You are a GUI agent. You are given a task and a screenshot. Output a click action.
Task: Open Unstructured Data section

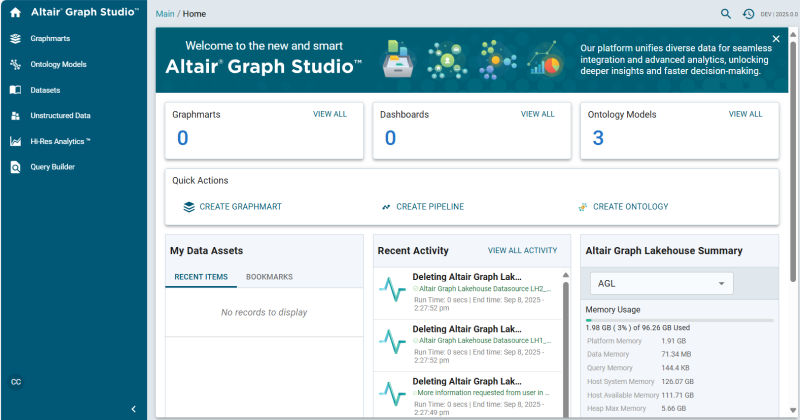[x=60, y=116]
